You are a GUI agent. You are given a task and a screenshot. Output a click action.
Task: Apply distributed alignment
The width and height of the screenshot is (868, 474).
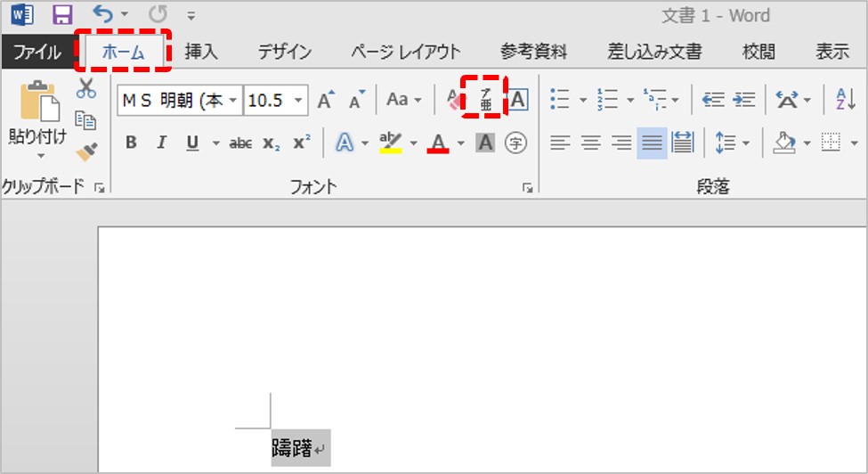click(683, 143)
